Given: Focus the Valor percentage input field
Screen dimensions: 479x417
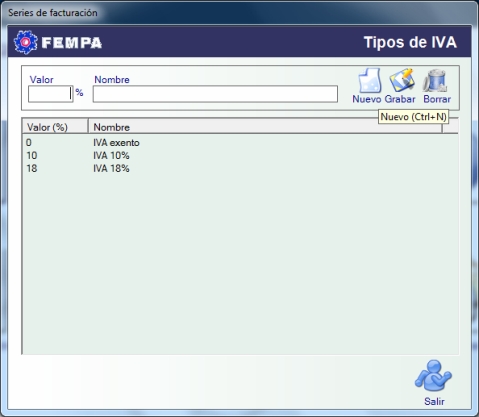Looking at the screenshot, I should click(x=50, y=94).
